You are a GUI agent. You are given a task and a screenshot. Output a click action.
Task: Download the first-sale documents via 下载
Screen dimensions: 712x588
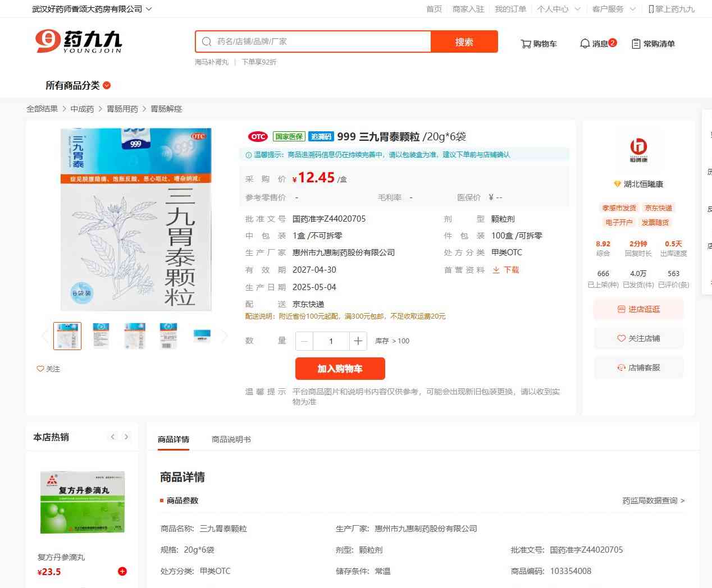click(x=505, y=270)
